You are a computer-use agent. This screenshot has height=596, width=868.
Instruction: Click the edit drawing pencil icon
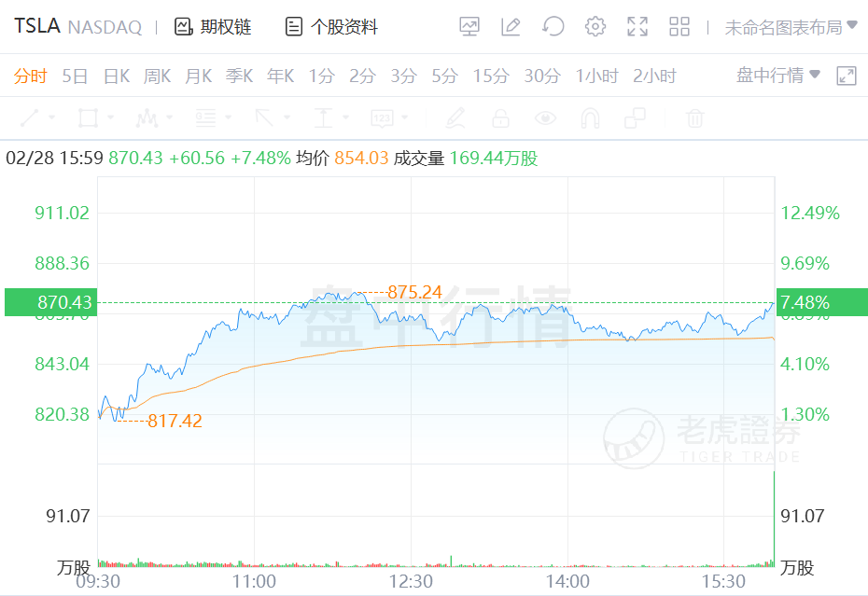pos(511,27)
